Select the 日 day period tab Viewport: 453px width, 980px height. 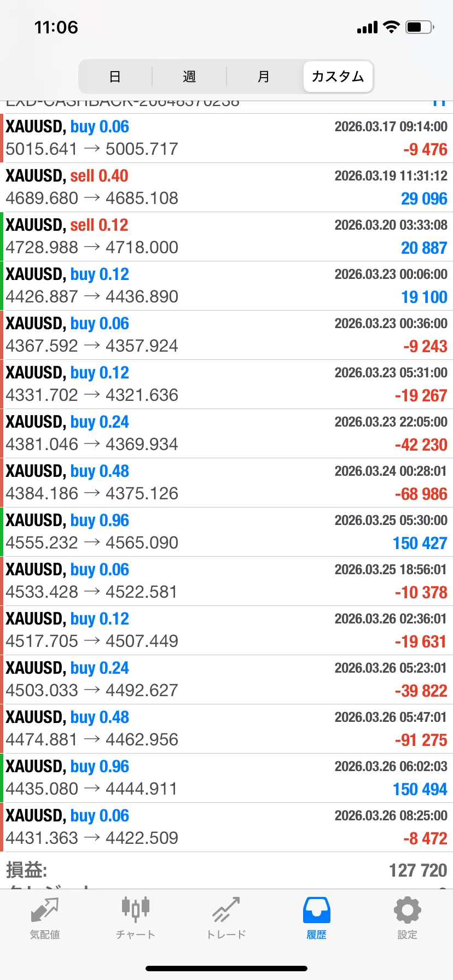(x=115, y=77)
